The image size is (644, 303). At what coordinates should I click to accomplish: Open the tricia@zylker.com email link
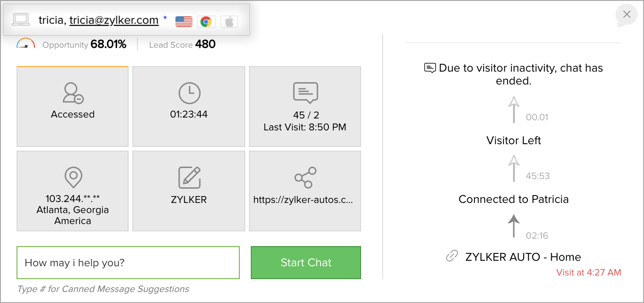click(x=114, y=20)
